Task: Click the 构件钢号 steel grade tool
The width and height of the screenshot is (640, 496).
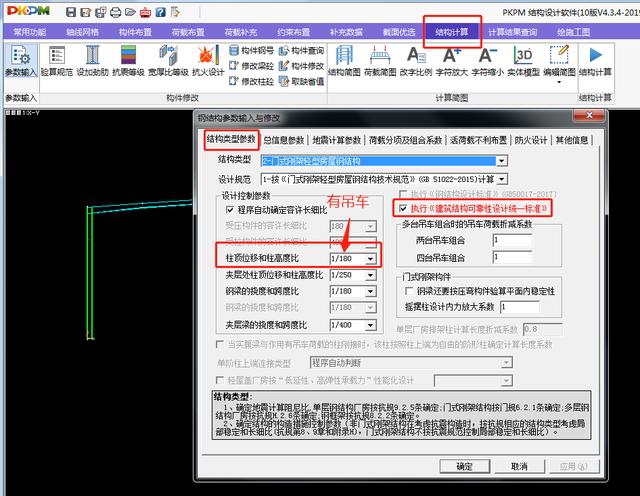Action: [x=251, y=51]
